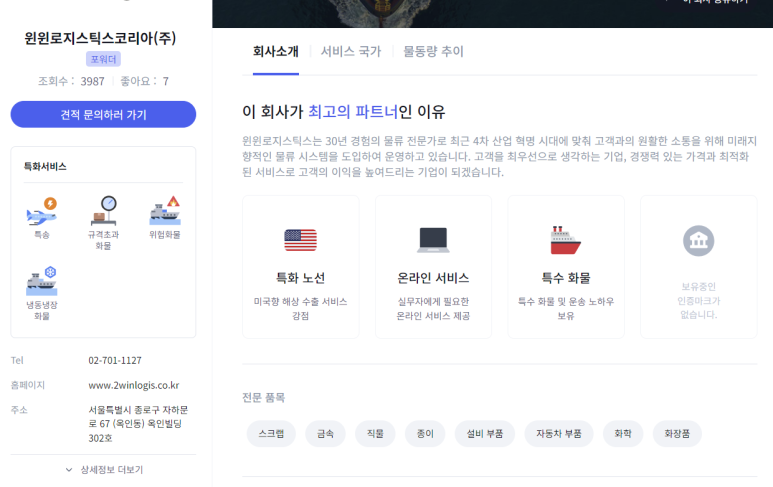The width and height of the screenshot is (773, 487).
Task: Click phone number 02-701-1127
Action: [x=115, y=360]
